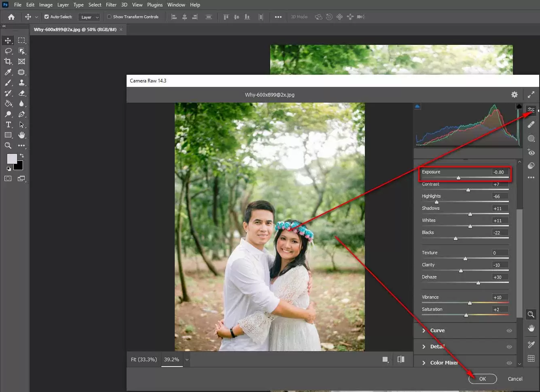Toggle the grid overlay icon

[x=531, y=358]
